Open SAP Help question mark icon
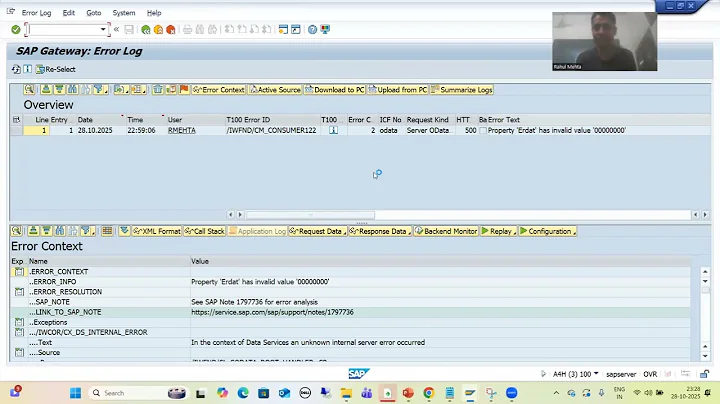Image resolution: width=720 pixels, height=404 pixels. [x=312, y=30]
